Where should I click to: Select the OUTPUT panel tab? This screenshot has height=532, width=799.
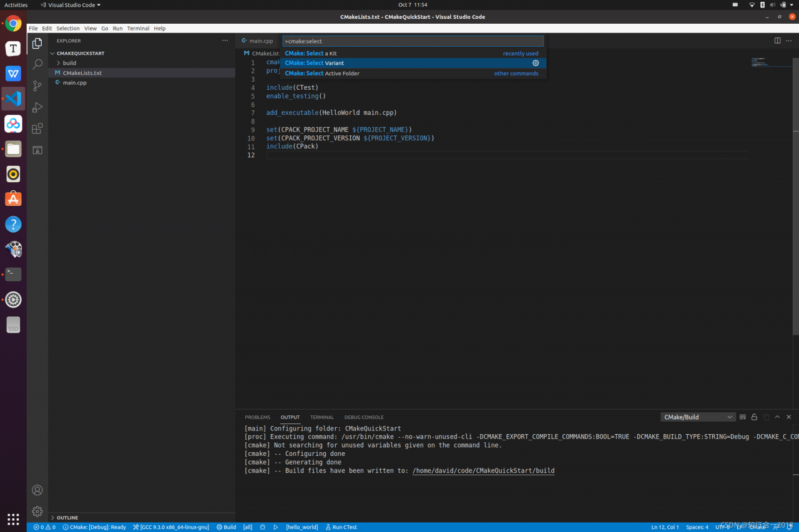pyautogui.click(x=290, y=417)
